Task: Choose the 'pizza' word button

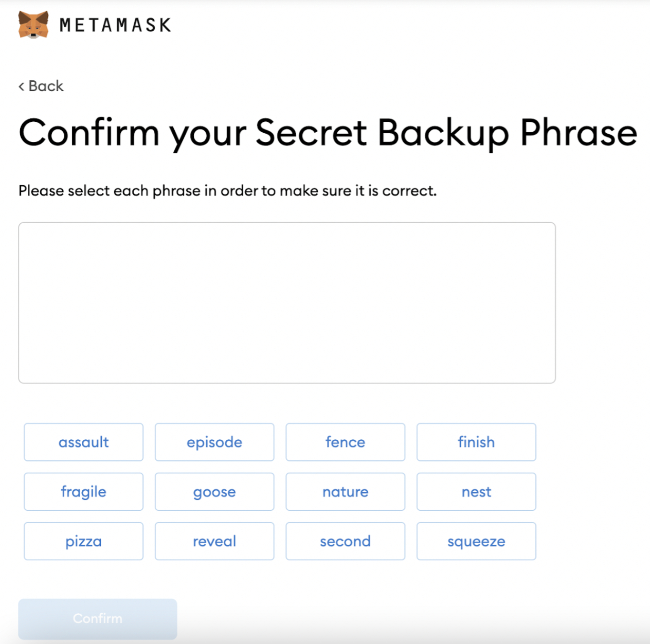Action: (x=83, y=541)
